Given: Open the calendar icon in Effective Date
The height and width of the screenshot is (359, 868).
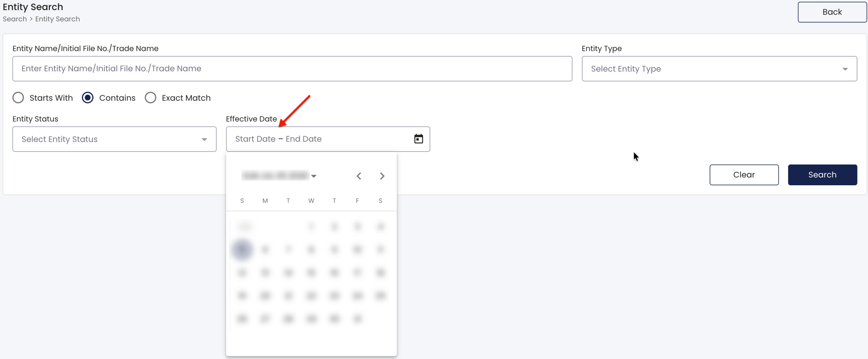Looking at the screenshot, I should pyautogui.click(x=418, y=139).
